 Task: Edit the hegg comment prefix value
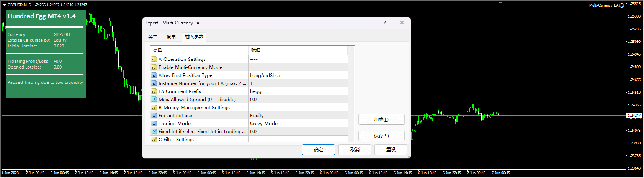click(x=298, y=91)
